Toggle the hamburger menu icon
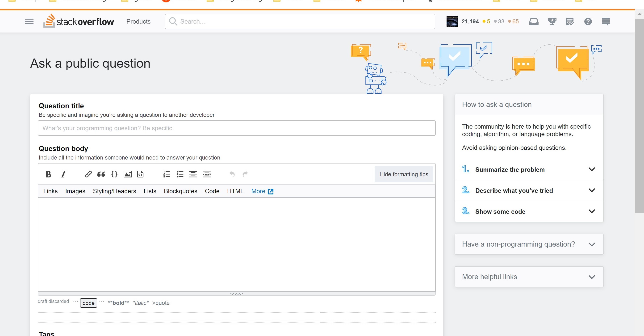Screen dimensions: 644x336 29,21
